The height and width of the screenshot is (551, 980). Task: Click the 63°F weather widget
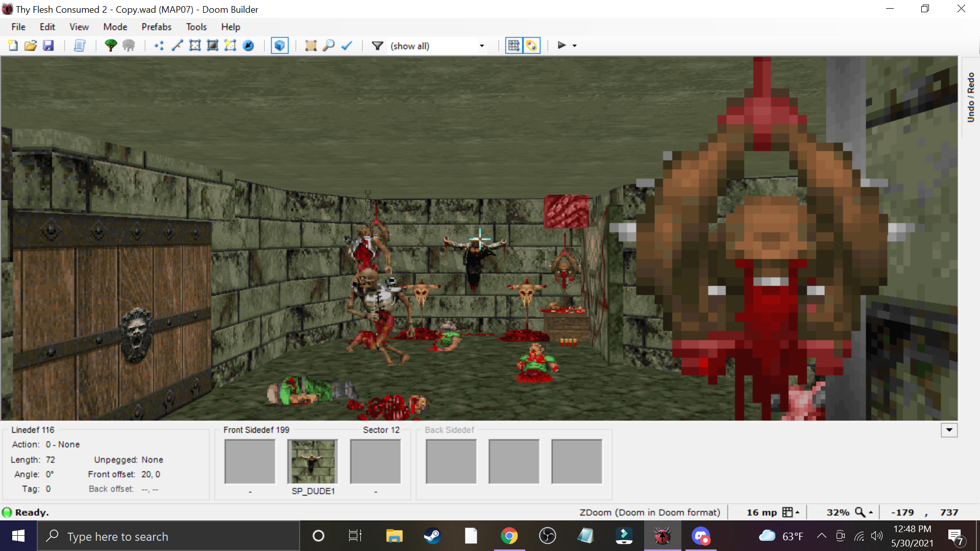(x=781, y=536)
